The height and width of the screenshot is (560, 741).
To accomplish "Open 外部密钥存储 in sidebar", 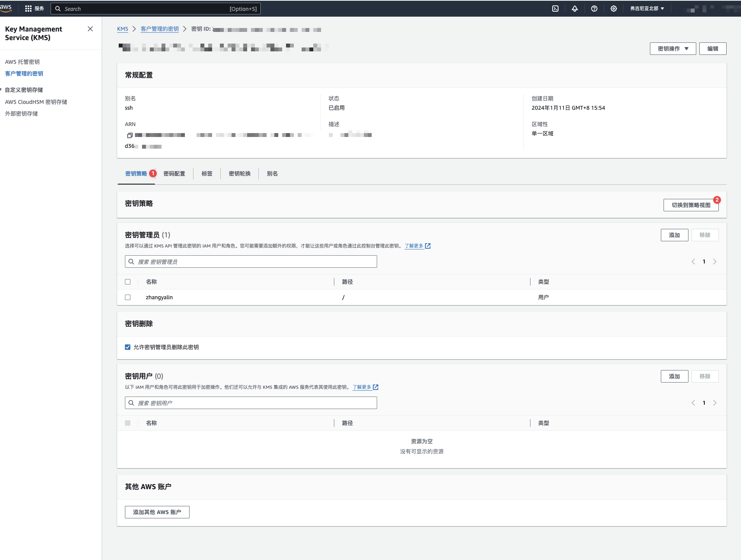I will 21,114.
